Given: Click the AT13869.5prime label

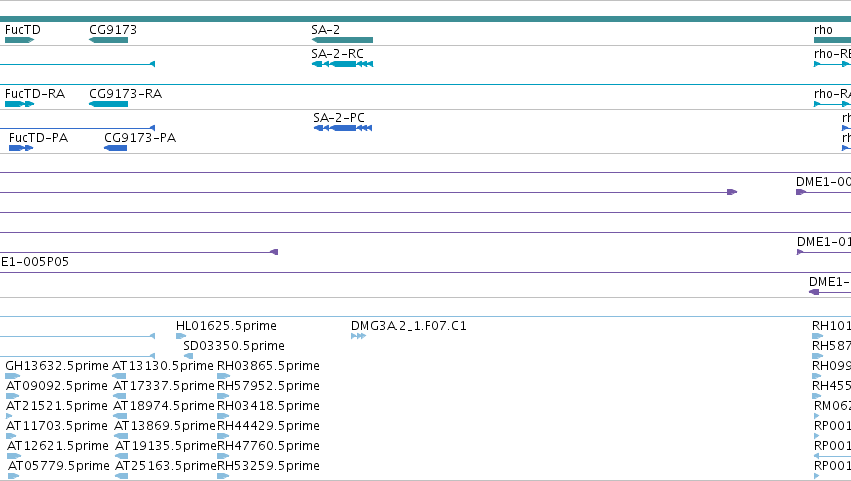Looking at the screenshot, I should click(165, 426).
